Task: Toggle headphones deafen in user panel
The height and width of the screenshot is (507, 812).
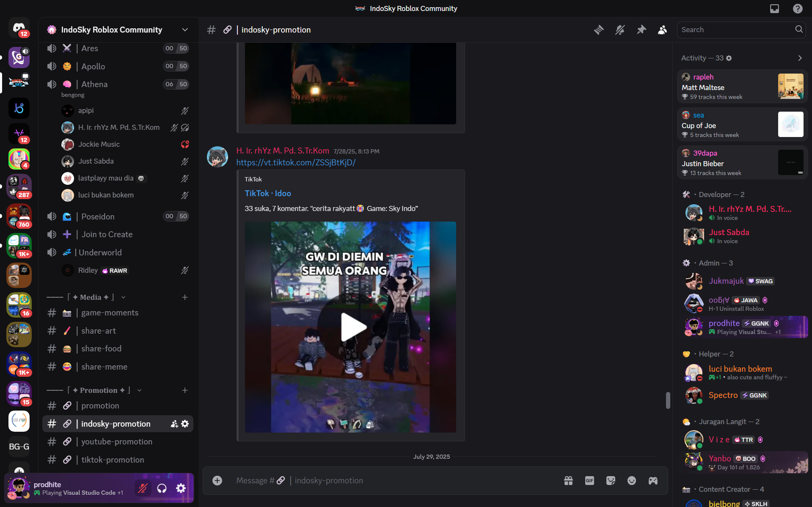Action: 162,488
